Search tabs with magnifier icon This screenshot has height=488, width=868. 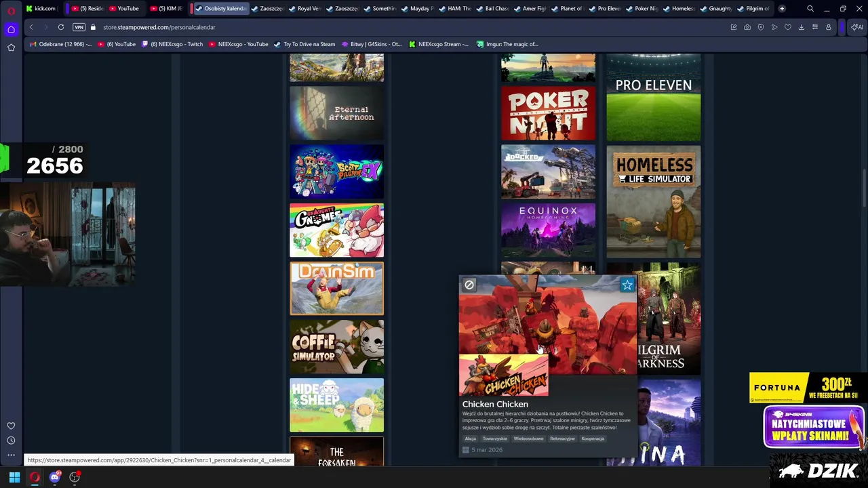tap(810, 9)
